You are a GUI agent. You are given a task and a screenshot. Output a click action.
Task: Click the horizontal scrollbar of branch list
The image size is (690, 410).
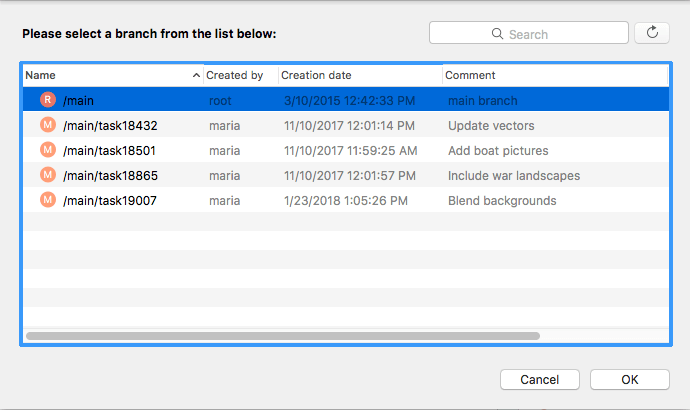click(x=283, y=336)
